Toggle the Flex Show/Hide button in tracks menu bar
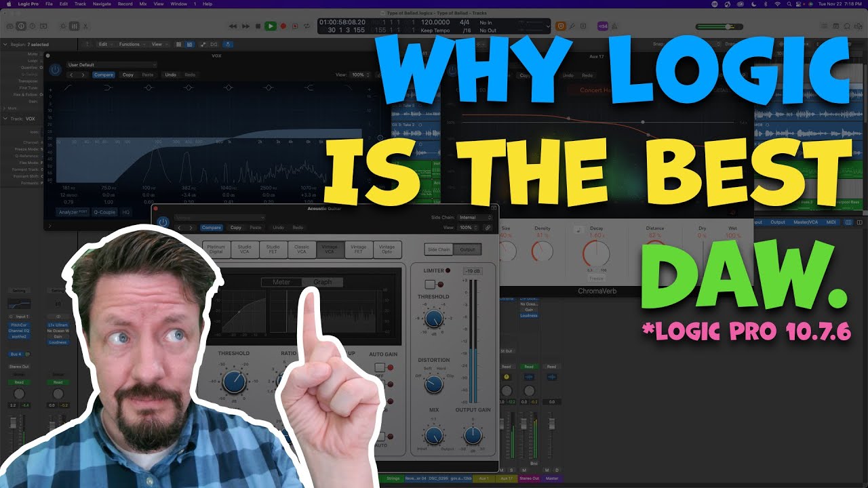868x488 pixels. pyautogui.click(x=214, y=44)
